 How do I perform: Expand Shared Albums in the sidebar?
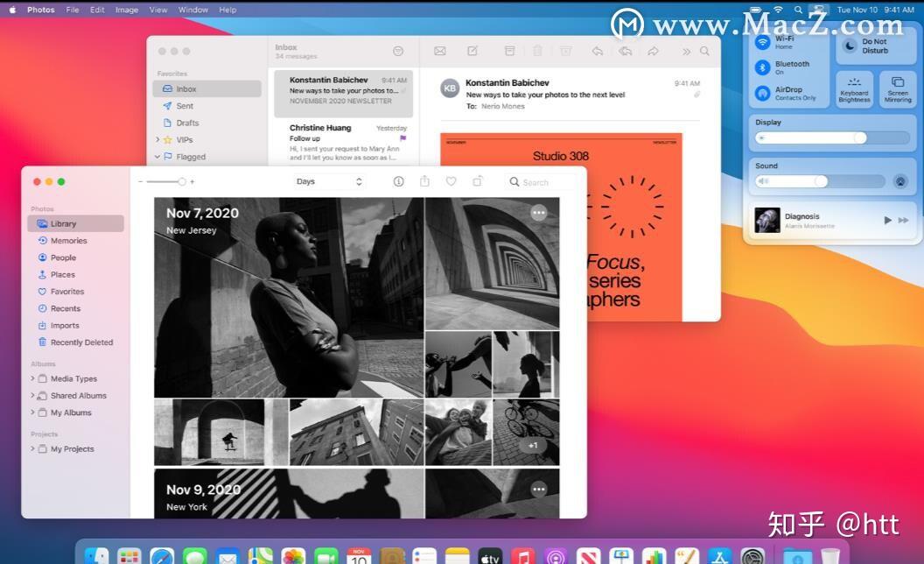tap(32, 395)
